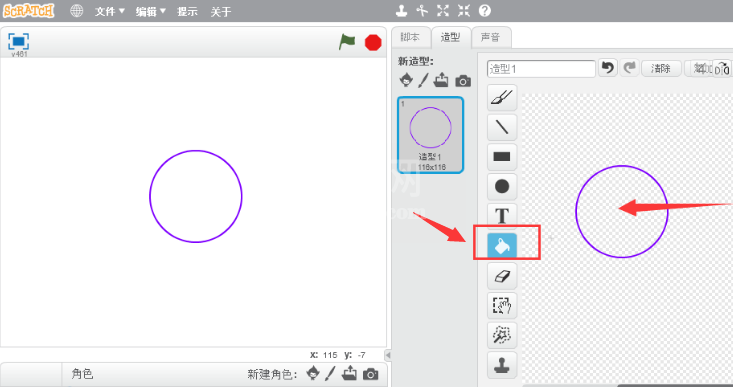The image size is (733, 387).
Task: Open the 提示 menu item
Action: (187, 11)
